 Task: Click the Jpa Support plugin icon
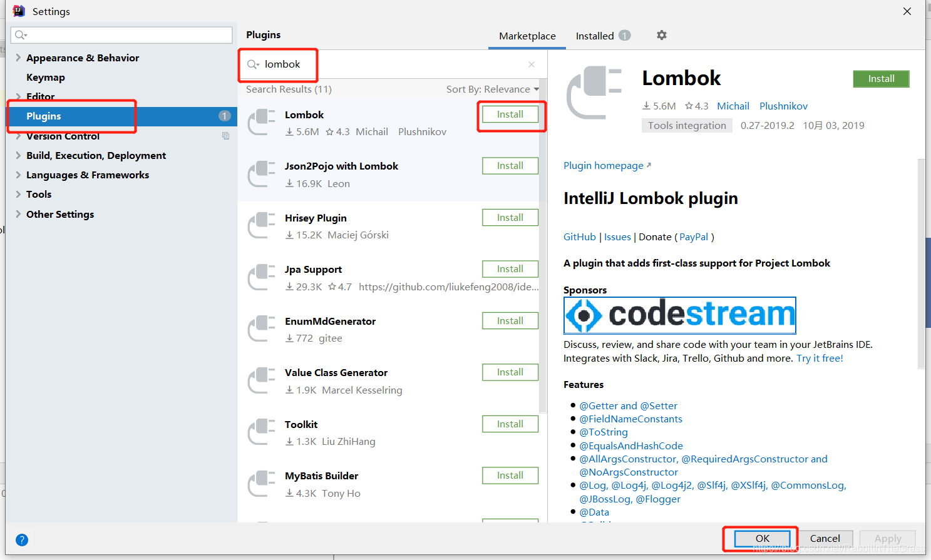coord(262,277)
